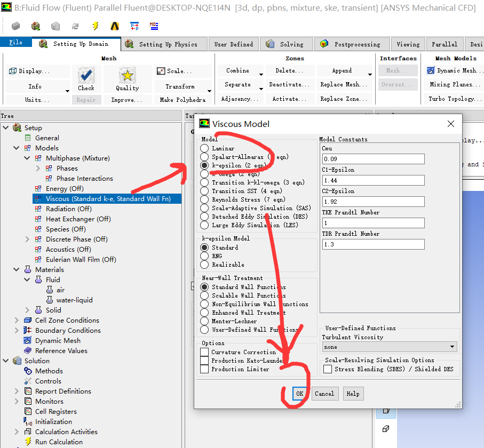Click OK in Viscous Model dialog
This screenshot has width=484, height=448.
pos(300,394)
